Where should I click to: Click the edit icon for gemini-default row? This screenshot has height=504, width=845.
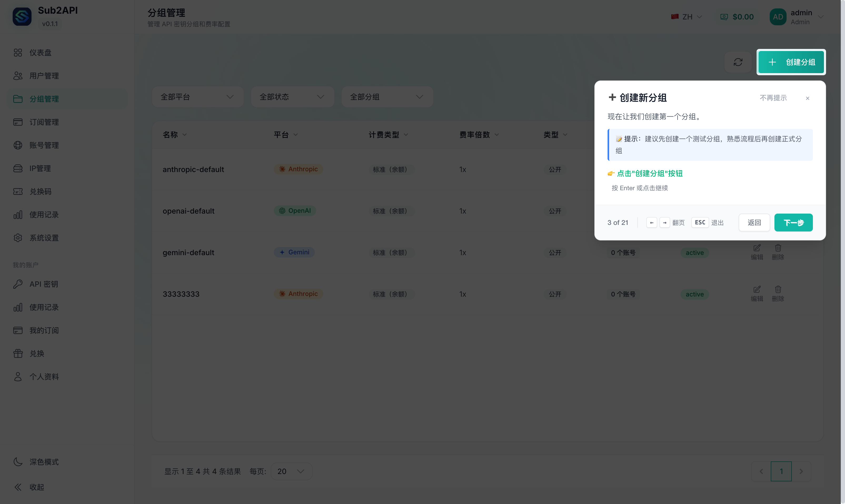[757, 248]
